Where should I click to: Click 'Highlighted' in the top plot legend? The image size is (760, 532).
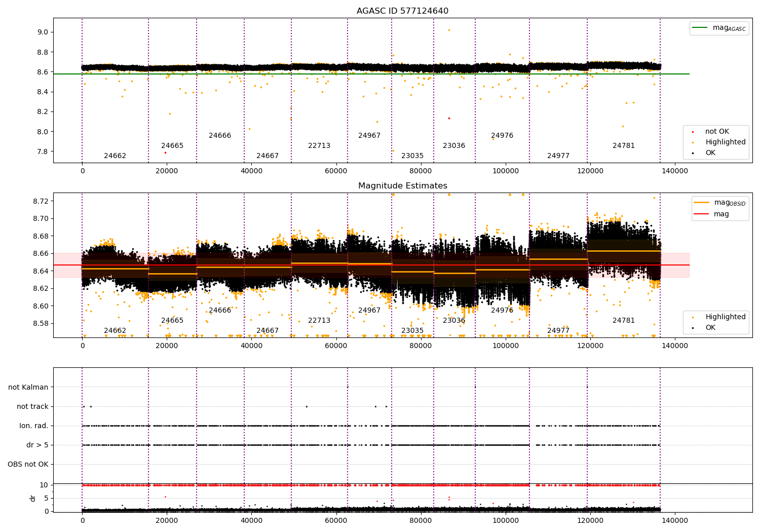[719, 142]
